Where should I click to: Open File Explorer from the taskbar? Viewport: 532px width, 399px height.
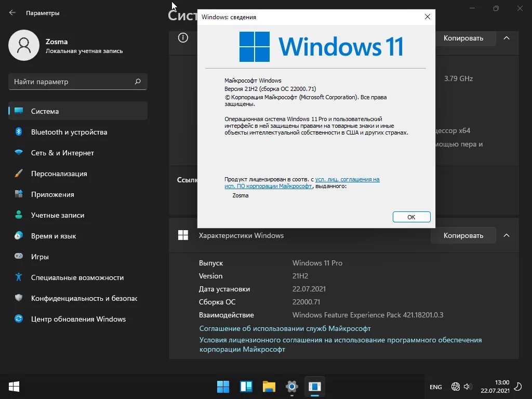pos(269,387)
